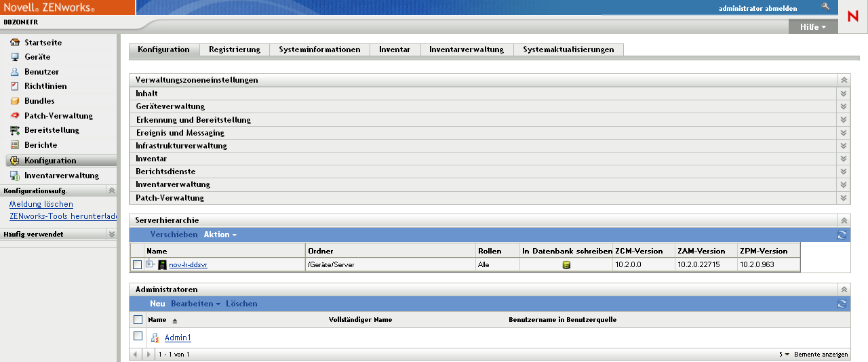Image resolution: width=868 pixels, height=362 pixels.
Task: Refresh the Administratoren panel
Action: coord(842,304)
